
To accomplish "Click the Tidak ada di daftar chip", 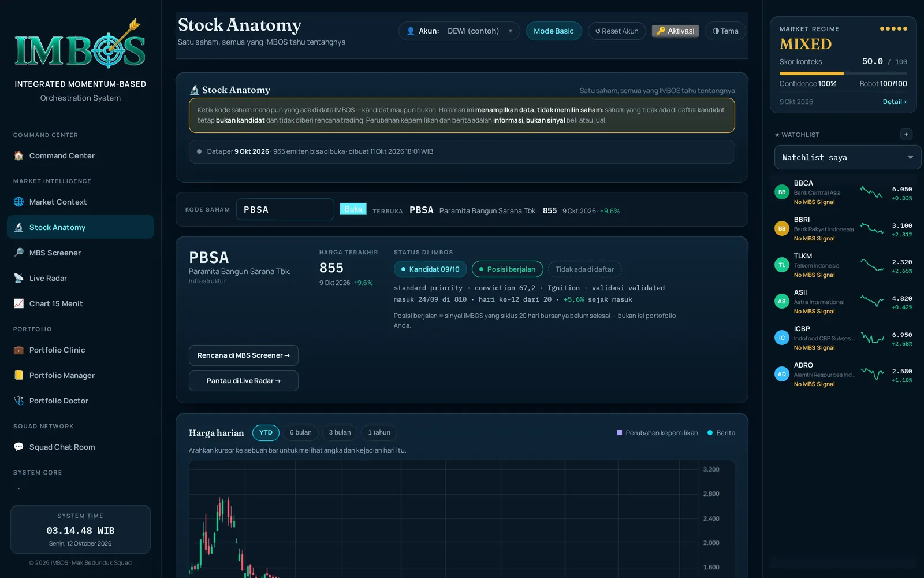I will click(584, 269).
